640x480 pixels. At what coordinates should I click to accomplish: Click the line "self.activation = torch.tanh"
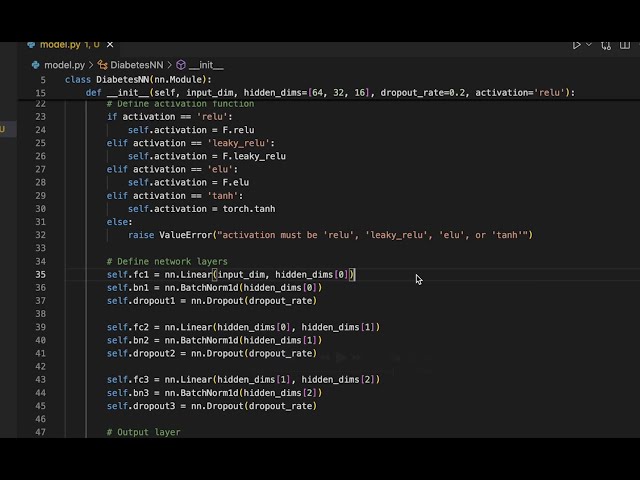(201, 209)
